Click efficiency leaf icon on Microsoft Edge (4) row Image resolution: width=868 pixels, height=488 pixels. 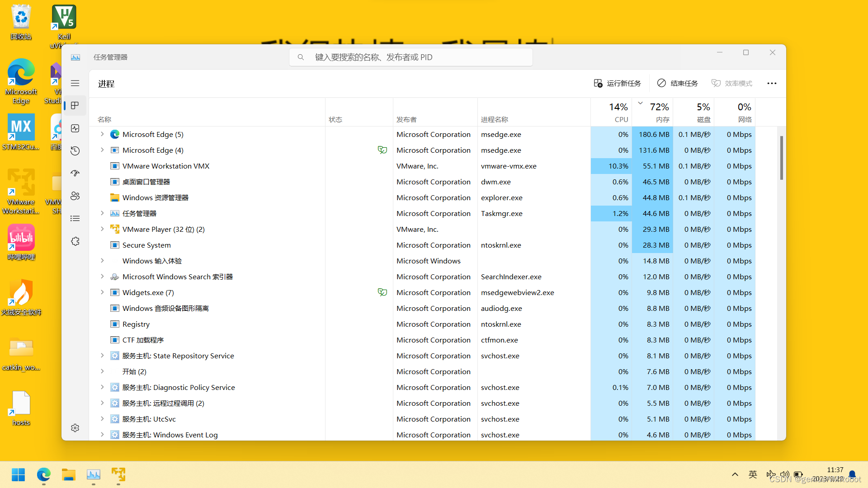[x=382, y=150]
